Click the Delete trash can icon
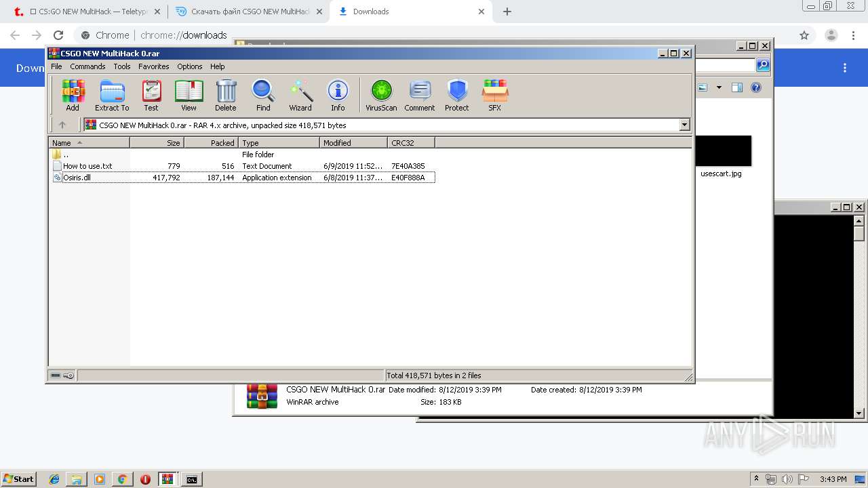Screen dimensions: 868x488 [x=226, y=95]
